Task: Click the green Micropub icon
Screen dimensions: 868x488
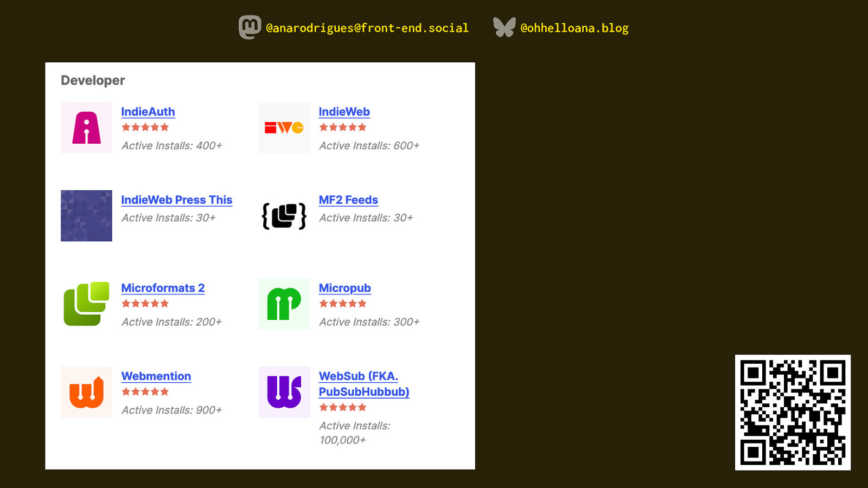Action: (284, 304)
